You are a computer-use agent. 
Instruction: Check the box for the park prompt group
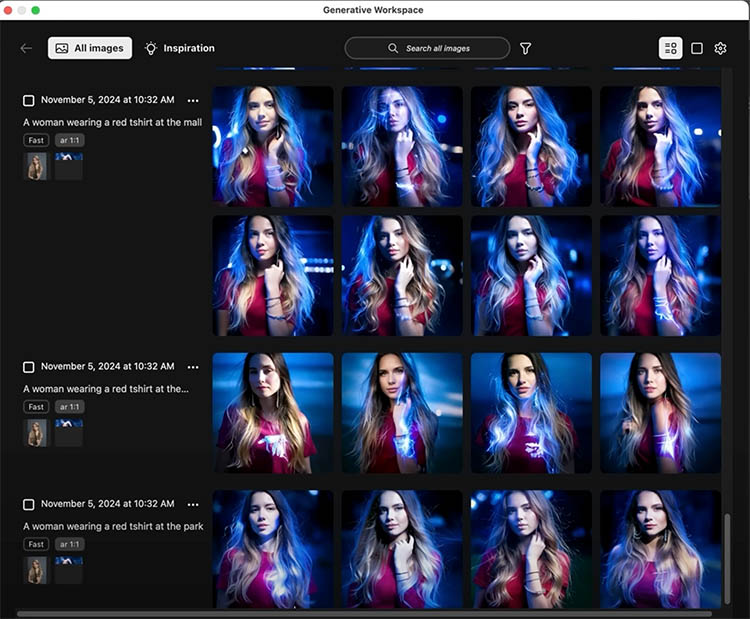(29, 505)
